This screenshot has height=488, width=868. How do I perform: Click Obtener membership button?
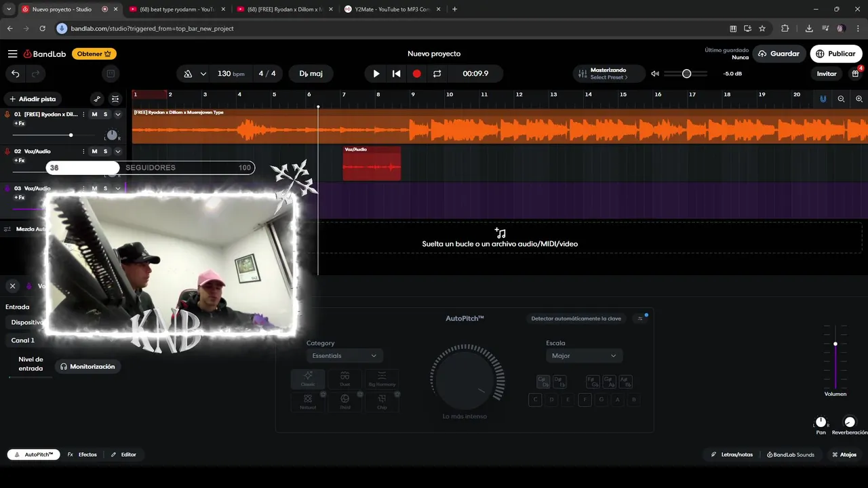[94, 54]
